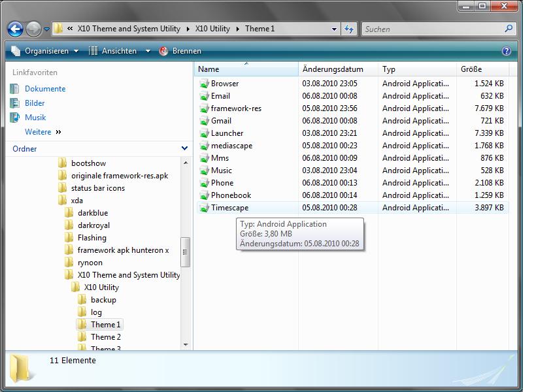Select the xda folder in tree
The image size is (549, 392).
(x=76, y=201)
